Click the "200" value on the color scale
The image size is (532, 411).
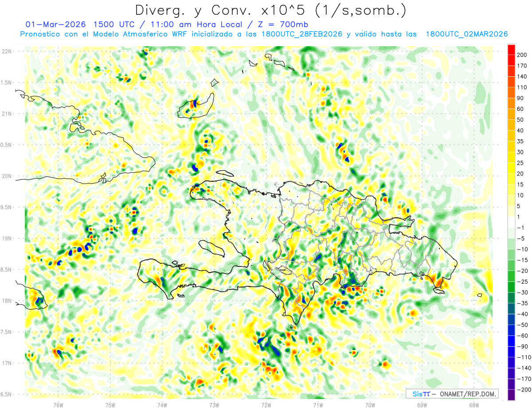coord(522,55)
